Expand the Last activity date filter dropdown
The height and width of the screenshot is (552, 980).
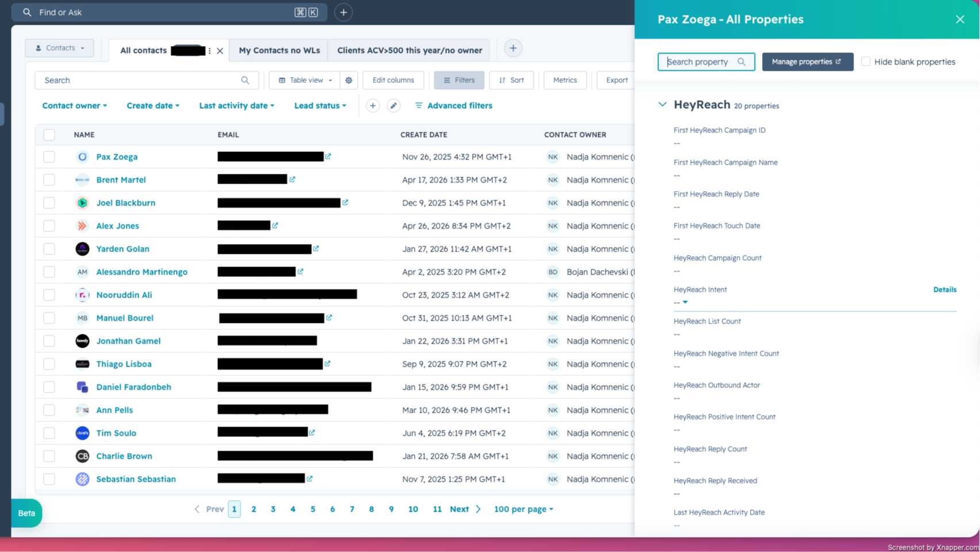(236, 106)
